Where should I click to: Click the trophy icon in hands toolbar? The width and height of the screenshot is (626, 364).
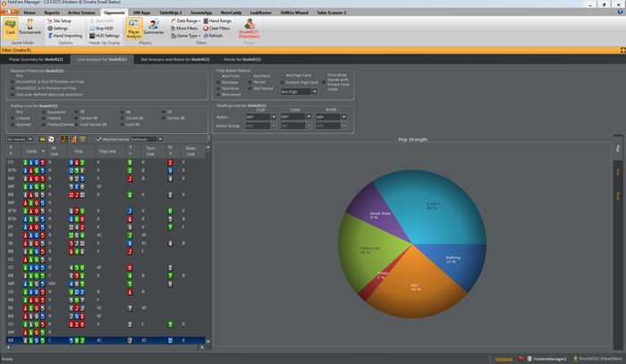[82, 140]
